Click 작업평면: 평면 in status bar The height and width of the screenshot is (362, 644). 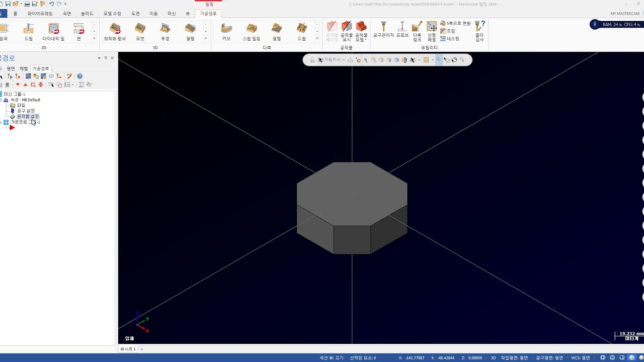pos(514,358)
